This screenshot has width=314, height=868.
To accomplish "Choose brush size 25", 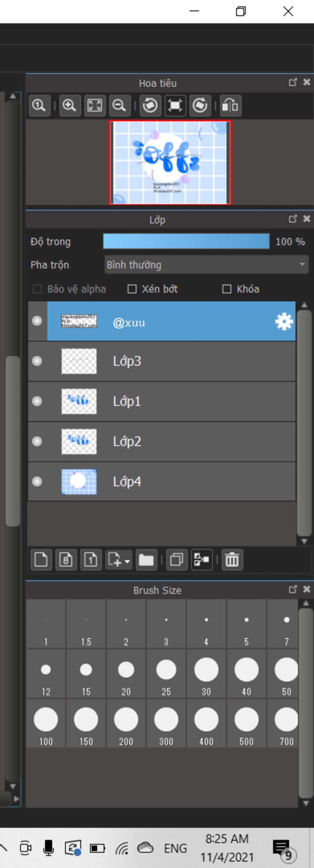I will pyautogui.click(x=166, y=674).
